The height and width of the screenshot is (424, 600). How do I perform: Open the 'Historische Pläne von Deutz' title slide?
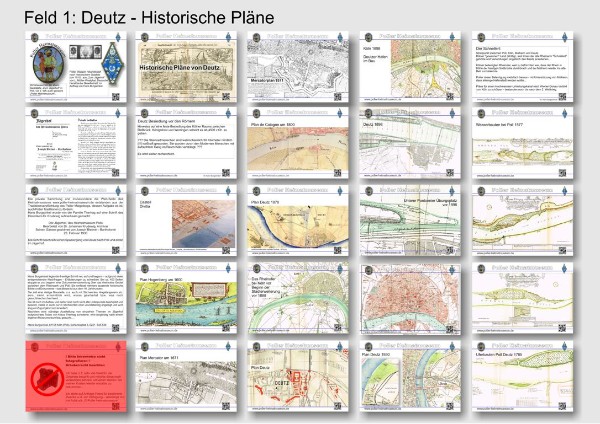pyautogui.click(x=186, y=67)
